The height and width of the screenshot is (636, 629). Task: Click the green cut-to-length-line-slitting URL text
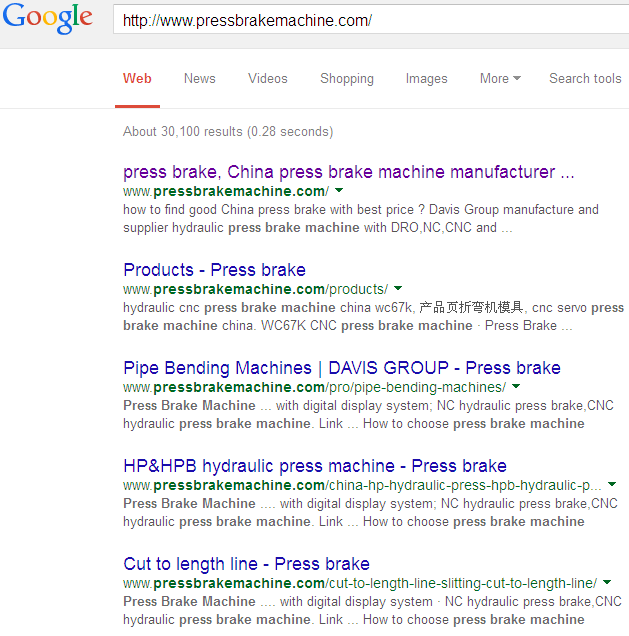pyautogui.click(x=360, y=583)
